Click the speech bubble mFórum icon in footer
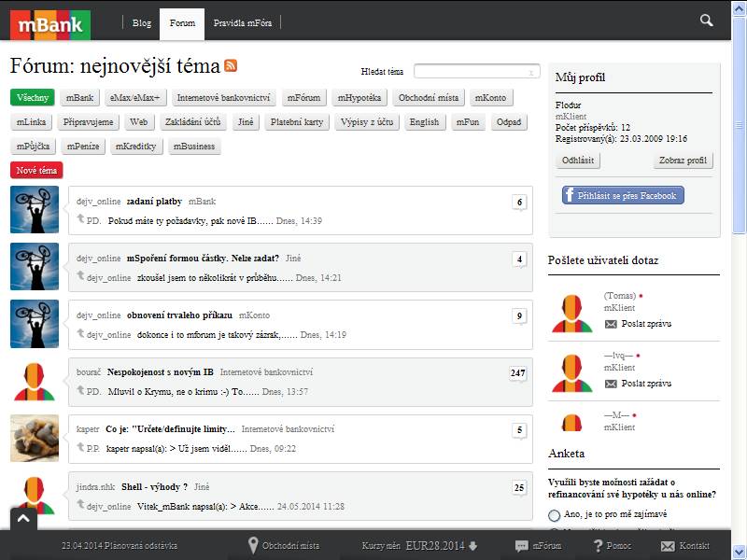This screenshot has height=560, width=747. point(522,546)
